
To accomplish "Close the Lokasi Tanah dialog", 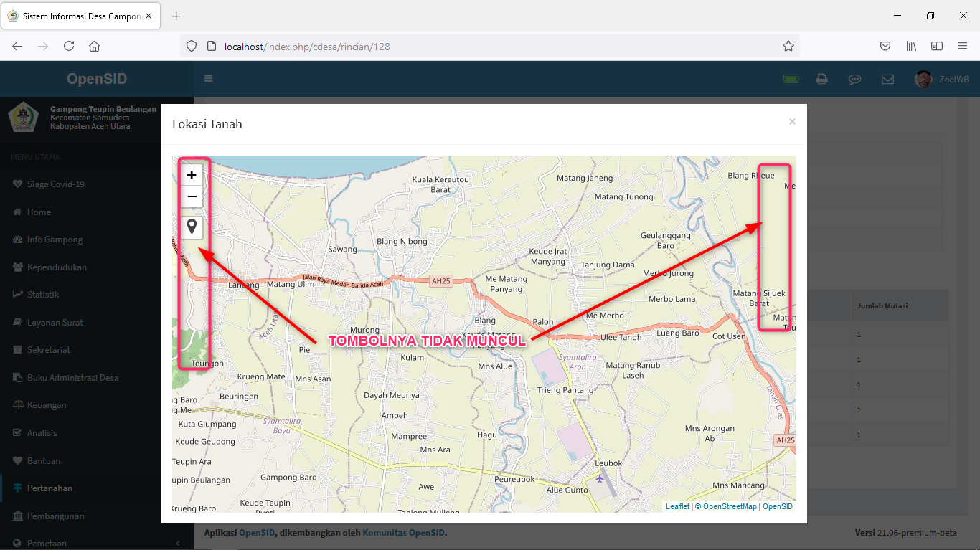I will coord(792,122).
